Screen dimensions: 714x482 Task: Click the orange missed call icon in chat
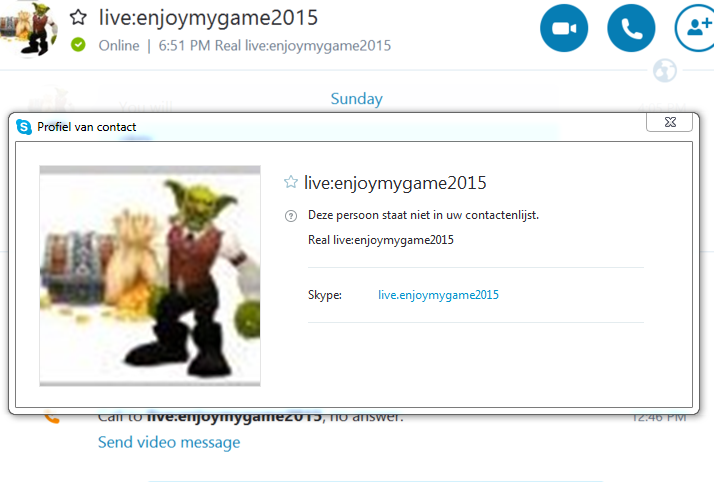tap(51, 416)
